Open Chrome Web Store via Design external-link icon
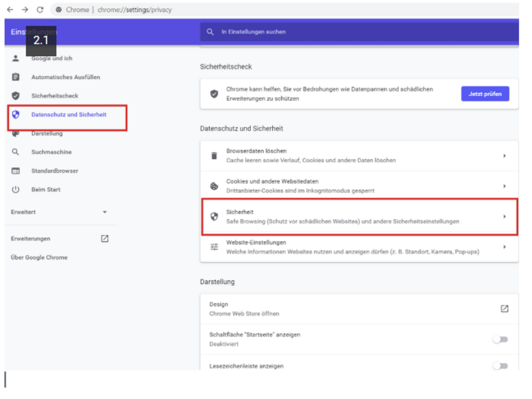This screenshot has width=532, height=399. [x=504, y=309]
